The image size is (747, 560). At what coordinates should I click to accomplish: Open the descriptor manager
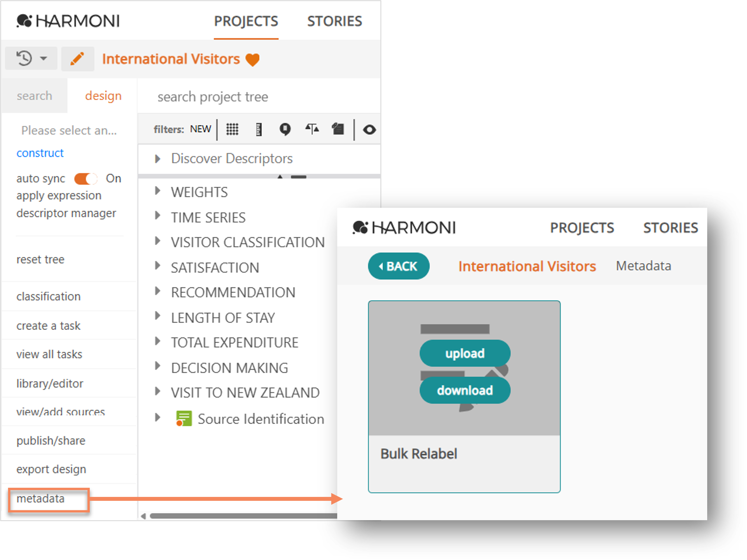point(66,213)
